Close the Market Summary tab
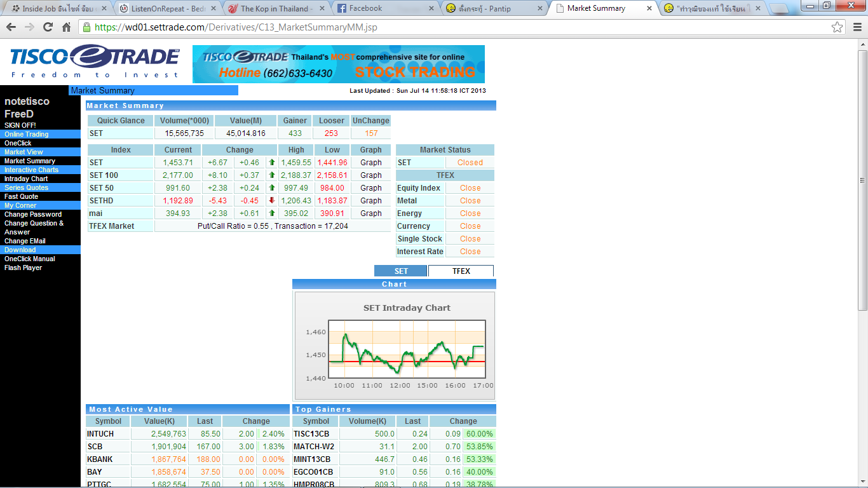The width and height of the screenshot is (868, 488). pyautogui.click(x=649, y=9)
